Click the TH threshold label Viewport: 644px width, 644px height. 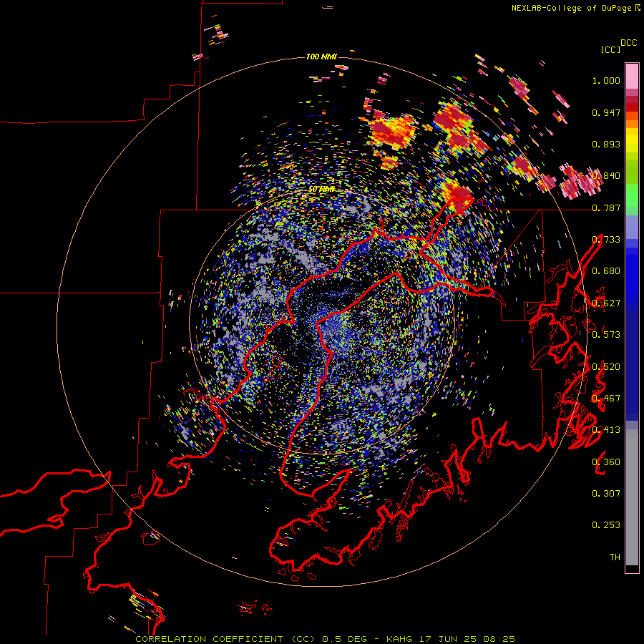tap(615, 557)
